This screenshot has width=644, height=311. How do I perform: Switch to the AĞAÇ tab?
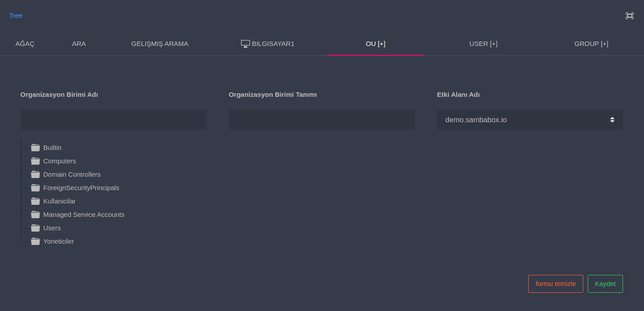click(25, 44)
